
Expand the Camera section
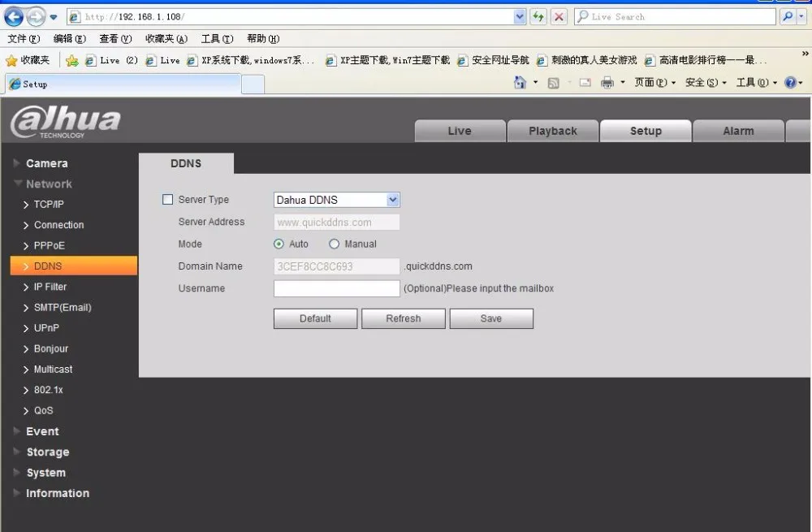pos(46,163)
